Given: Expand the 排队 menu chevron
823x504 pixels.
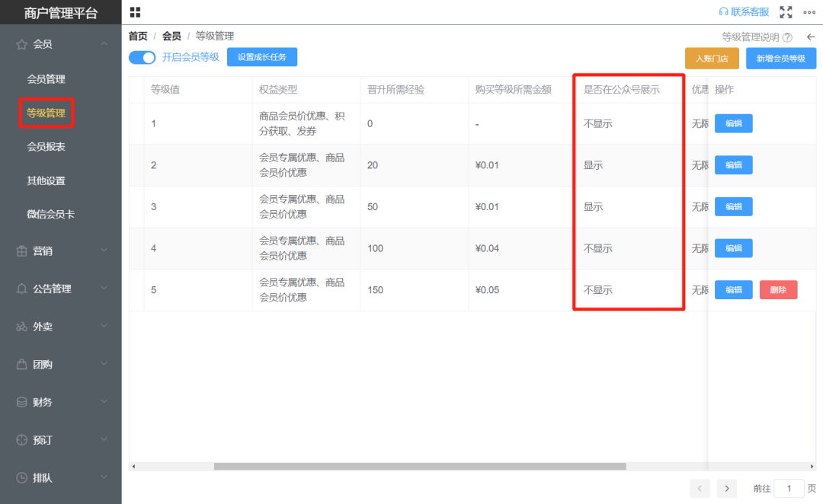Looking at the screenshot, I should [x=104, y=477].
